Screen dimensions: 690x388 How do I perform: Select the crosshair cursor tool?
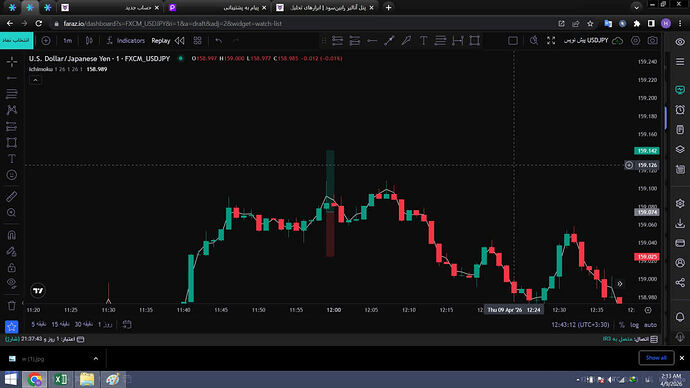pos(12,62)
